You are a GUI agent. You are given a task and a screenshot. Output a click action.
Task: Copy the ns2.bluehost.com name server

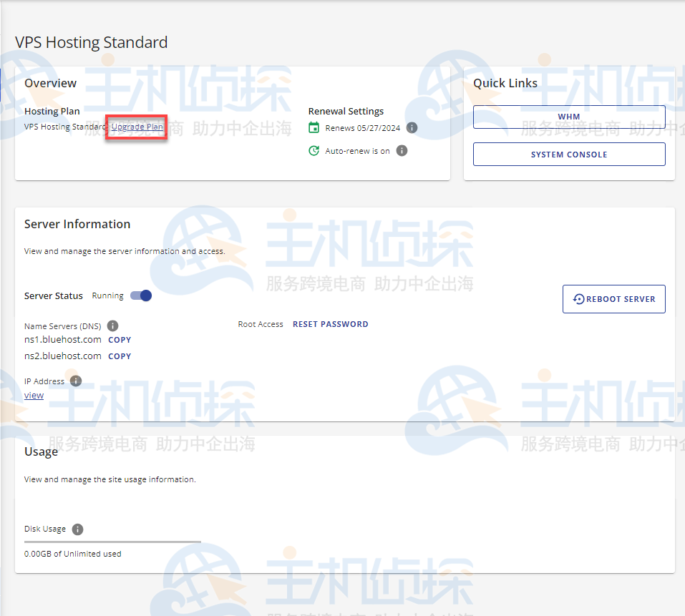[120, 356]
